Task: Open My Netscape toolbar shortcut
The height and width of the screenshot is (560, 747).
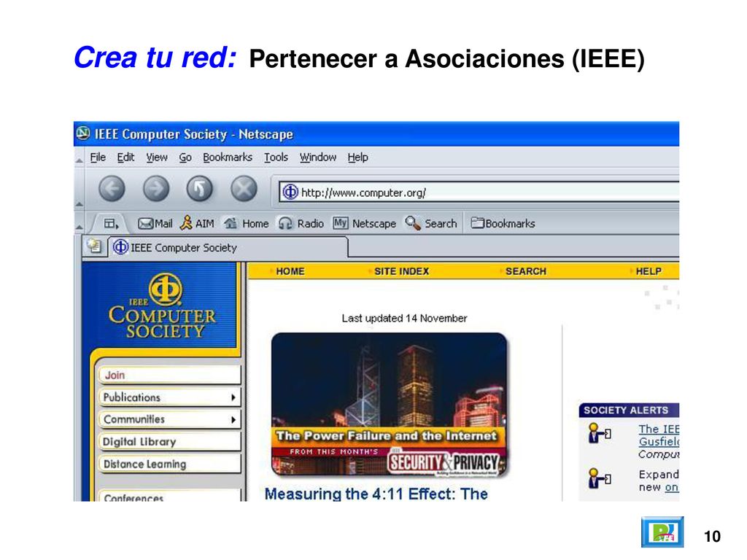Action: [365, 223]
